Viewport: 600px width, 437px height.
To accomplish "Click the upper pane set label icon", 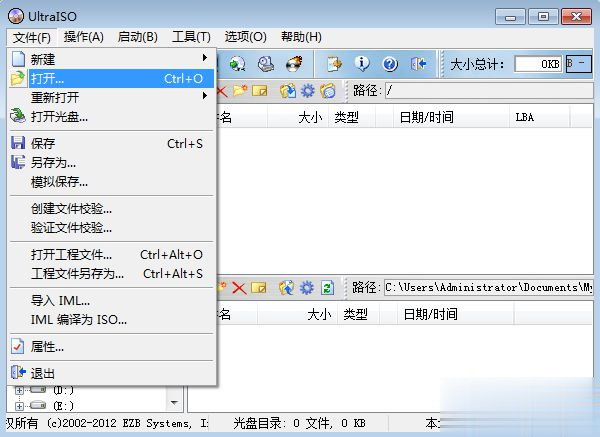I will click(x=328, y=91).
